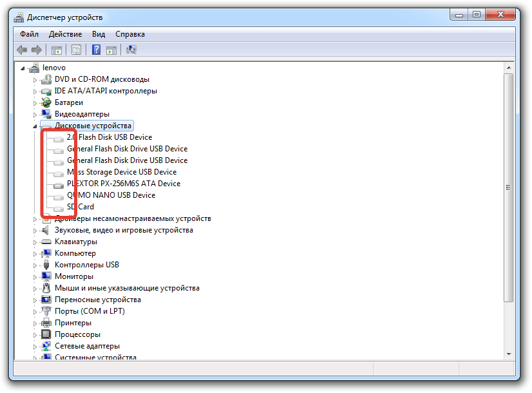Expand the Контроллеры USB node

click(35, 265)
